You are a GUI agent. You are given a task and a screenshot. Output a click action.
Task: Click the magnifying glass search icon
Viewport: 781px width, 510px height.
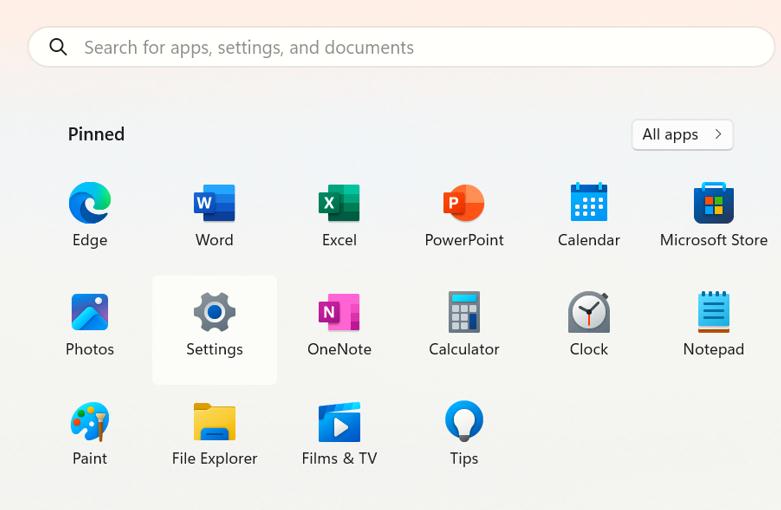[x=59, y=47]
